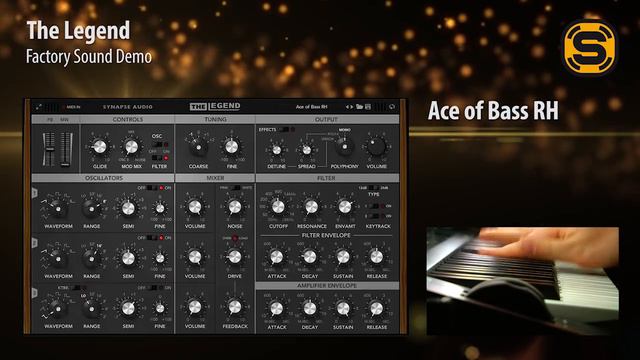The image size is (640, 360).
Task: Click the keyboard performance video thumbnail
Action: click(522, 281)
